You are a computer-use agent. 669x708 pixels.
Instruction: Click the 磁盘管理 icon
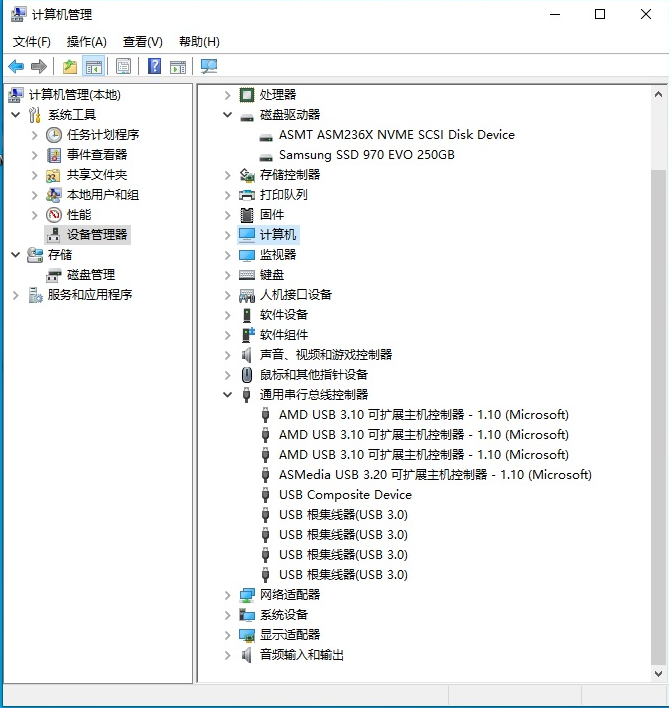pyautogui.click(x=54, y=275)
